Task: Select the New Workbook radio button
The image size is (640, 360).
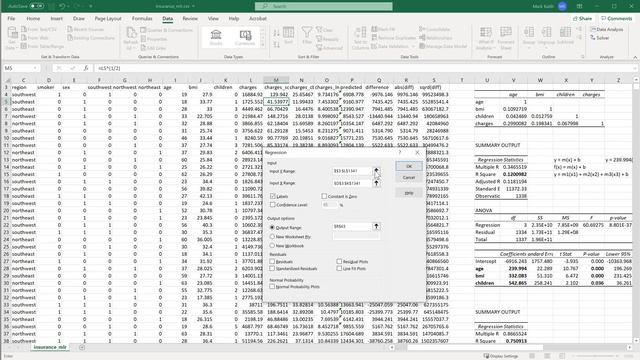Action: click(x=272, y=246)
